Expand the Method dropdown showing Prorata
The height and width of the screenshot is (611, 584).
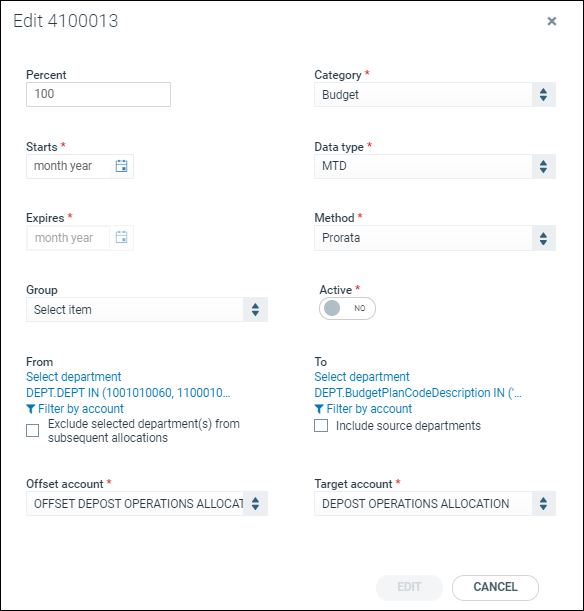435,238
